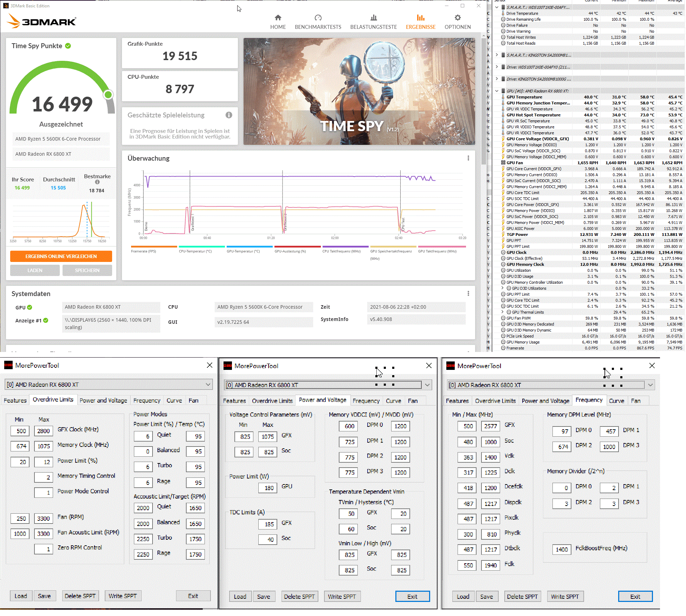Open Curve tab in middle MorePowerTool window

click(x=393, y=401)
